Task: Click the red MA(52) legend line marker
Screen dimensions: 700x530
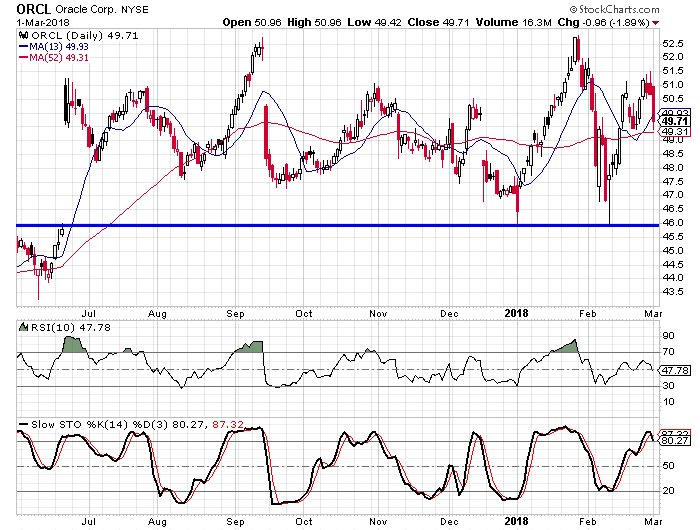Action: tap(24, 57)
